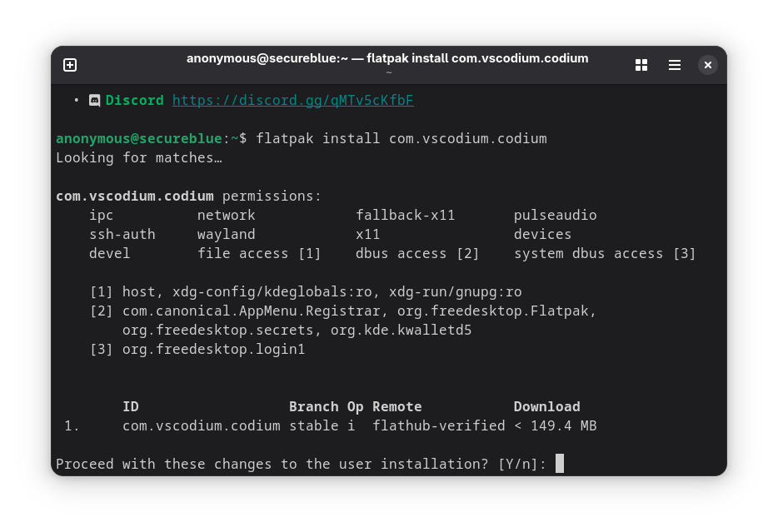Click the 'devices' permission
Viewport: 778px width, 532px height.
tap(543, 234)
